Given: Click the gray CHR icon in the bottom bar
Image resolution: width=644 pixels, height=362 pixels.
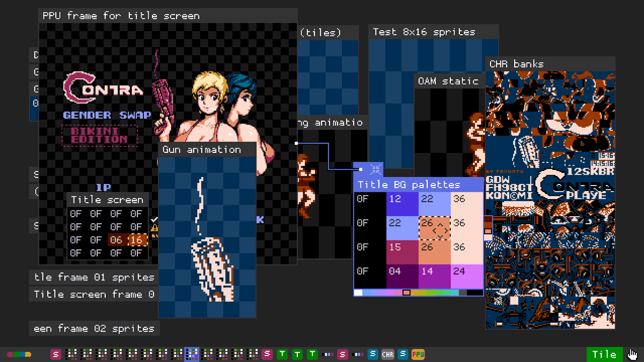Looking at the screenshot, I should point(387,354).
